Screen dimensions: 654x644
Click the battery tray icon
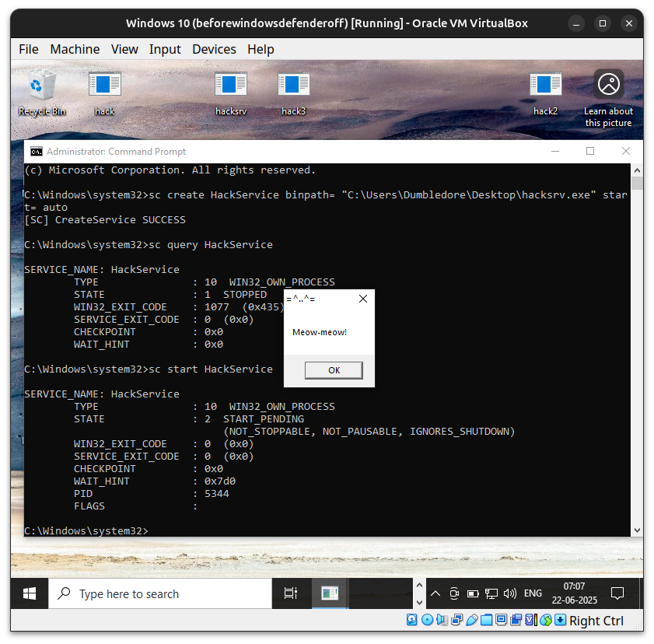point(473,593)
